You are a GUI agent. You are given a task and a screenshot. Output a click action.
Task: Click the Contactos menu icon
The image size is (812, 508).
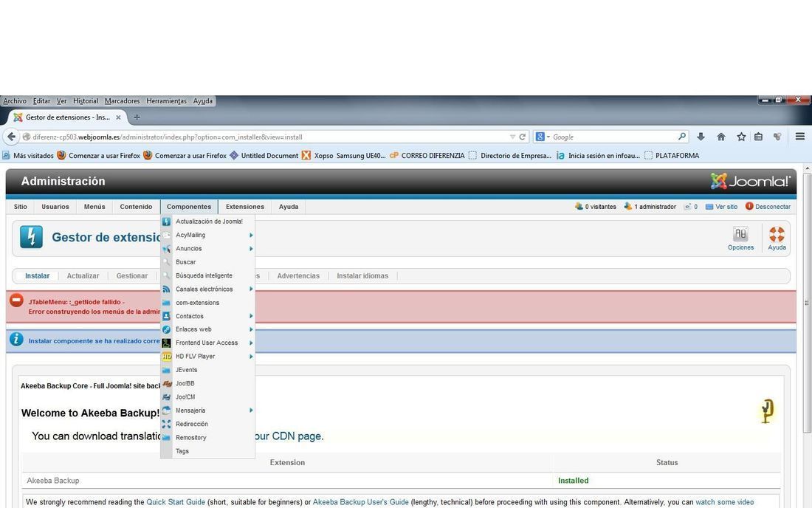click(166, 316)
